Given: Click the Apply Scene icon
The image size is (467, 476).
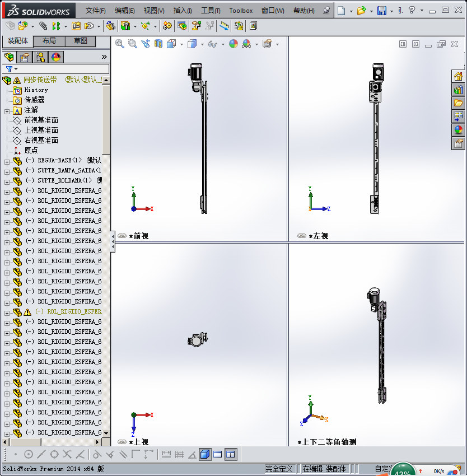Looking at the screenshot, I should [x=246, y=44].
